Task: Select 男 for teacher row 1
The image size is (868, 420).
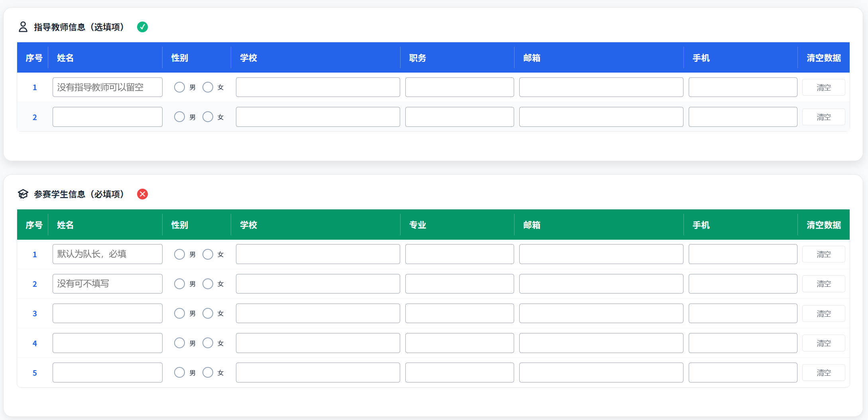Action: (179, 87)
